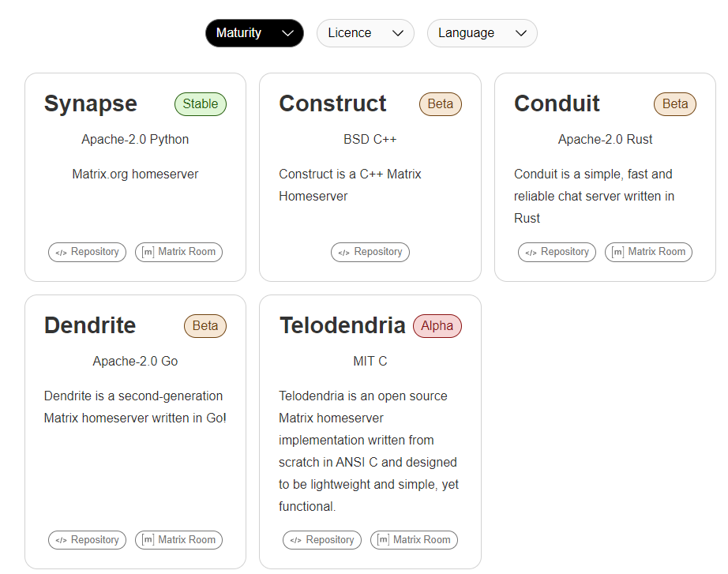Join the Conduit Matrix Room
Screen dimensions: 728x574
649,252
